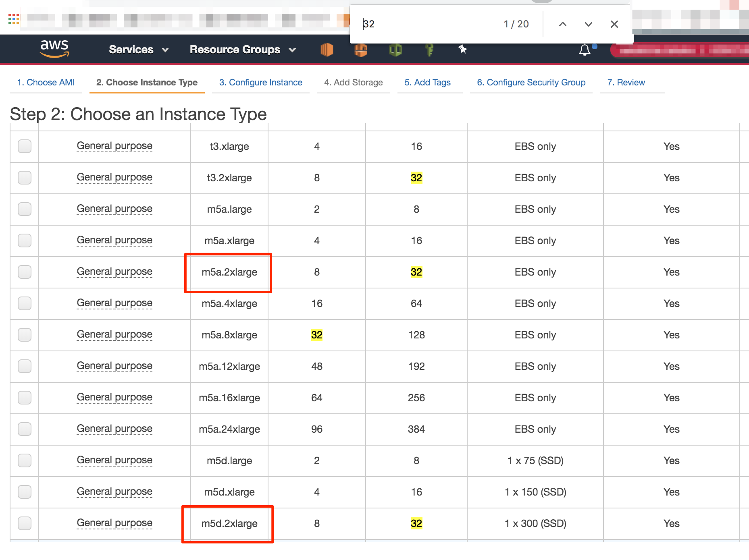Open the green chip service shortcut icon
This screenshot has width=749, height=560.
(395, 50)
